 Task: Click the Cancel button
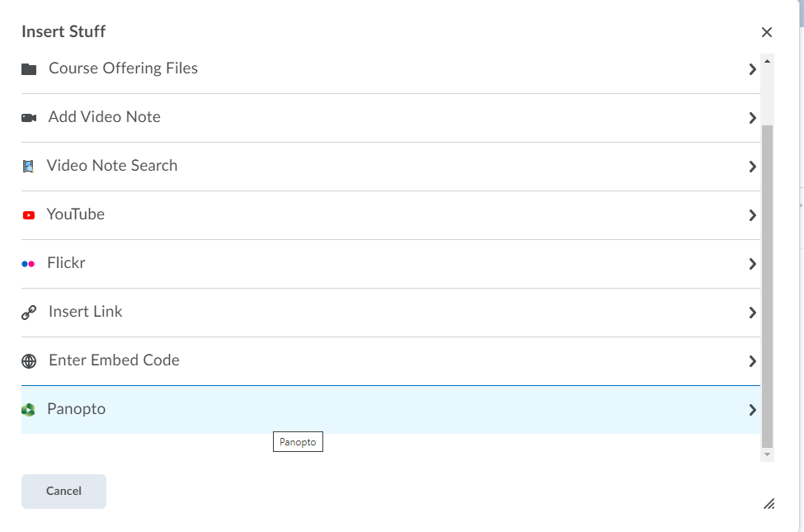pyautogui.click(x=63, y=491)
